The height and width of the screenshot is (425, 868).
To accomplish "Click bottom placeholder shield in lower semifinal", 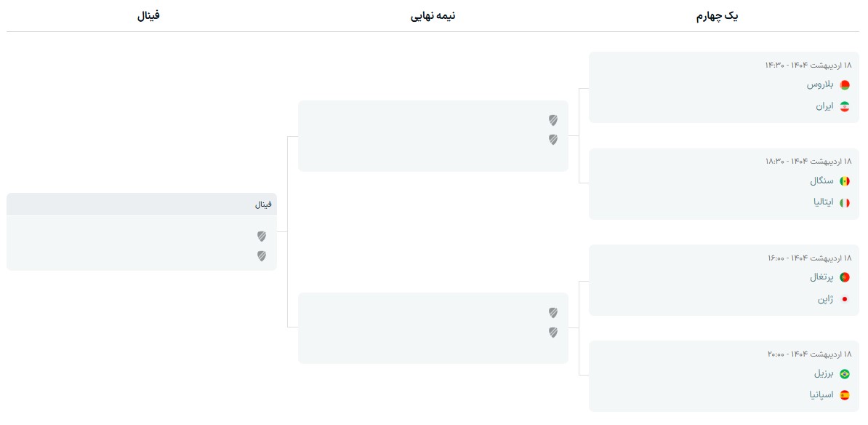I will coord(553,333).
